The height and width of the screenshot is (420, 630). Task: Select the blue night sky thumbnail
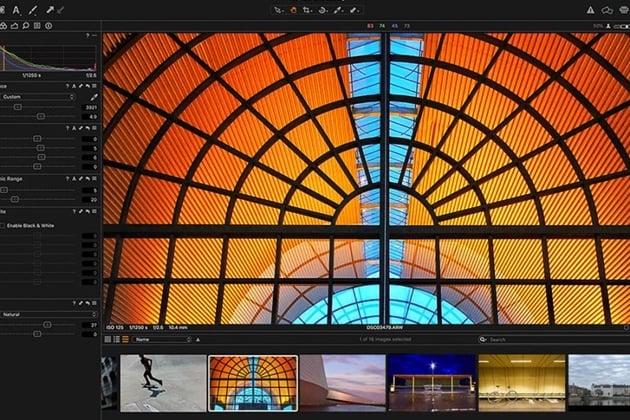[x=432, y=383]
